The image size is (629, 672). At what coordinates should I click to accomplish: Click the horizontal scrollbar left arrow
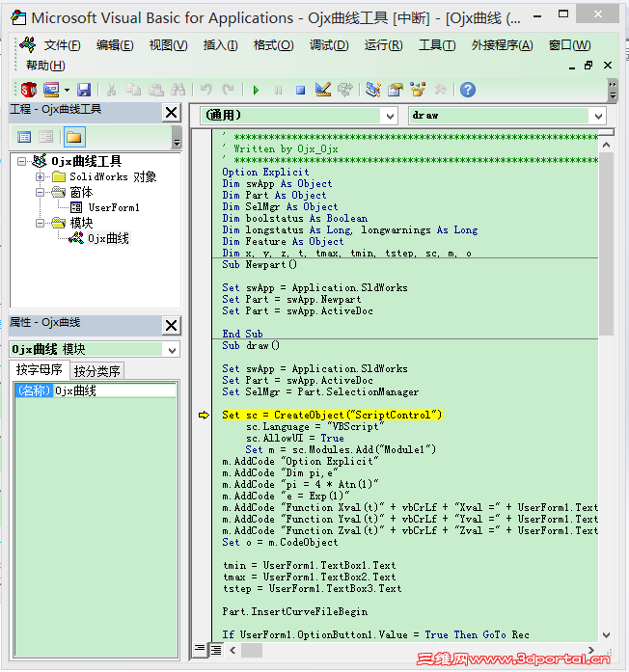[x=232, y=650]
